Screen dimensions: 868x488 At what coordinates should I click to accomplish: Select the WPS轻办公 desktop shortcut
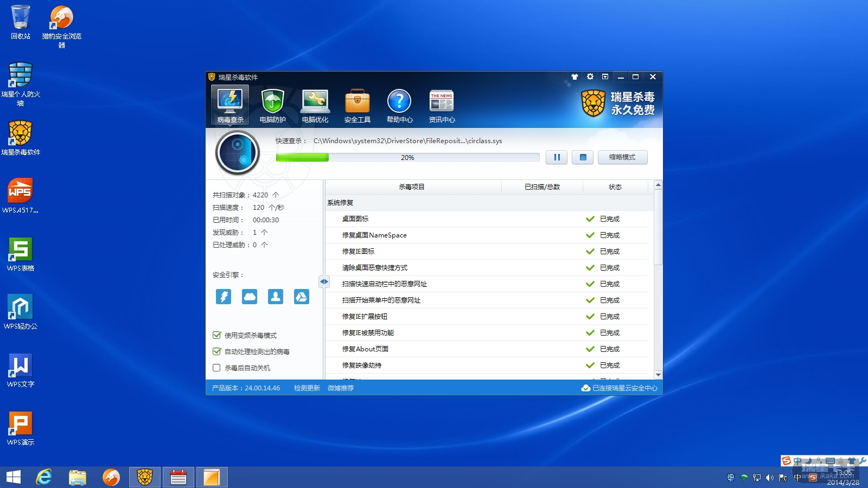(x=21, y=312)
